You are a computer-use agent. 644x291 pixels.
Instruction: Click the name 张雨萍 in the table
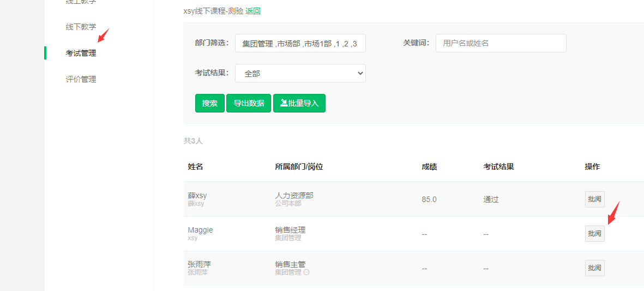[199, 264]
